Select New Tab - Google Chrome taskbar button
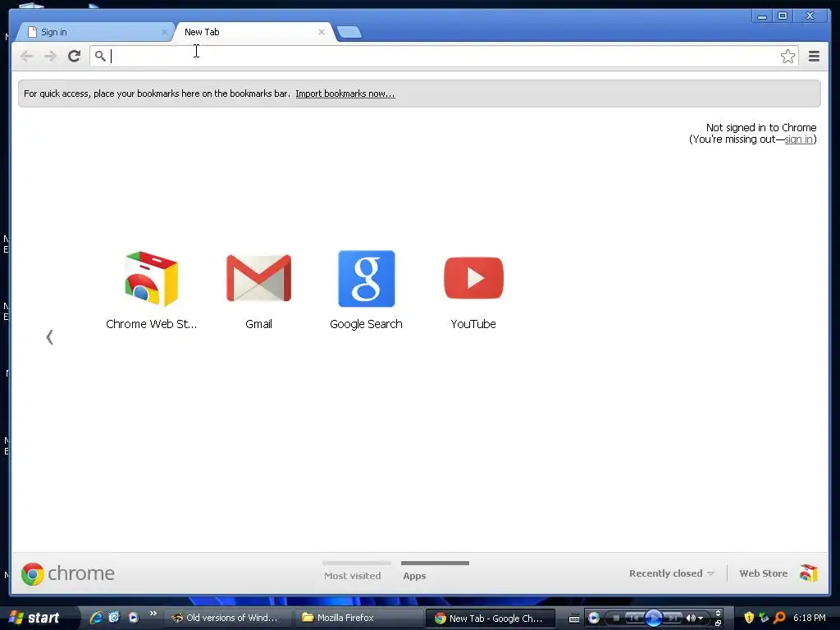840x630 pixels. tap(491, 618)
